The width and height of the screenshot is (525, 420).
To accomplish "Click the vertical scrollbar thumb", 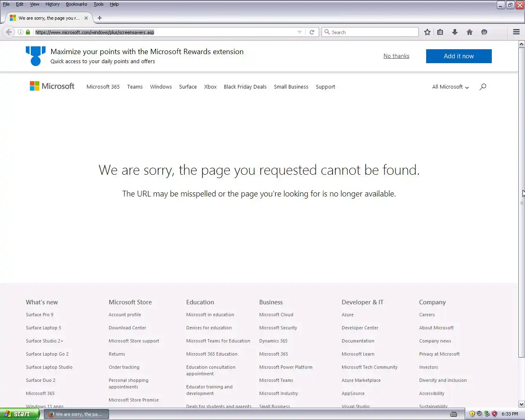I will coord(522,202).
